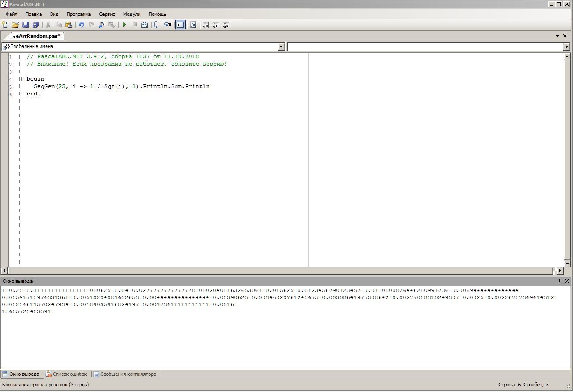This screenshot has width=573, height=392.
Task: Step into with the debug toolbar icon
Action: point(168,25)
